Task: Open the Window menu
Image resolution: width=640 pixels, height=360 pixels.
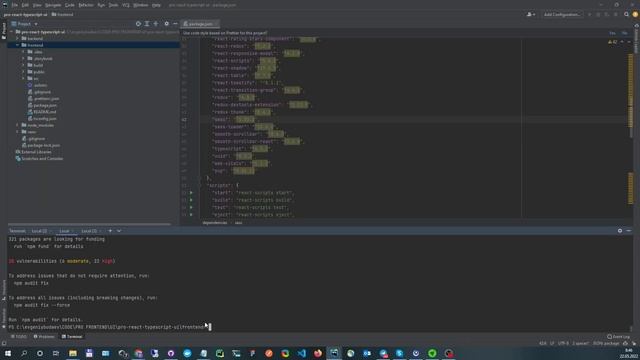Action: point(141,5)
